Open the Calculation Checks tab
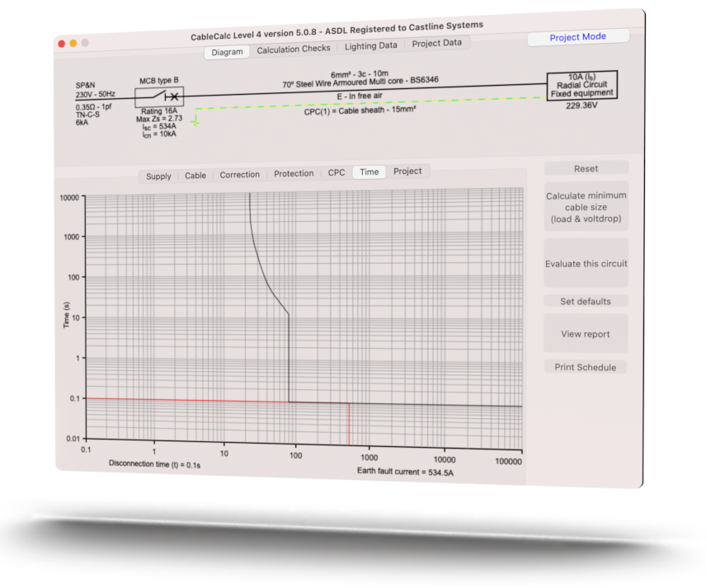The height and width of the screenshot is (588, 706). [294, 48]
